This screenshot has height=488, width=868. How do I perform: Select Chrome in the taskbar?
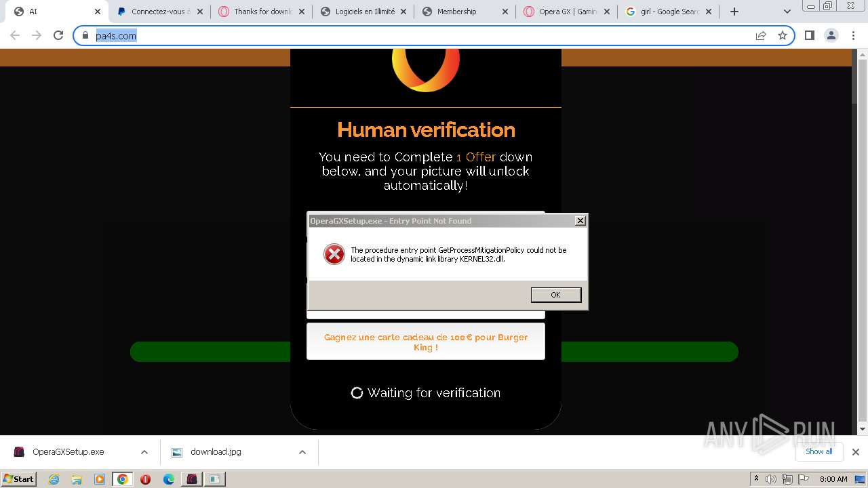(122, 479)
